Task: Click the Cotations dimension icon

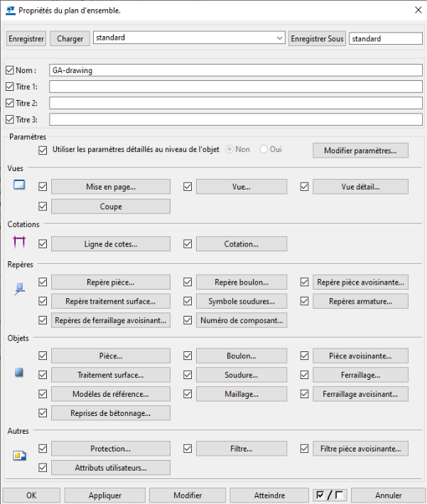Action: (x=19, y=243)
